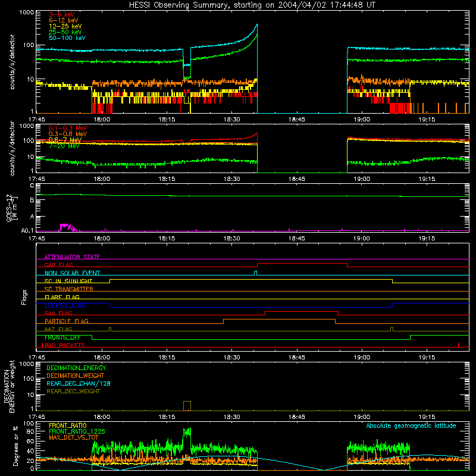The height and width of the screenshot is (476, 476).
Task: Select the ECLIPSE_FLAG label
Action: [x=65, y=305]
